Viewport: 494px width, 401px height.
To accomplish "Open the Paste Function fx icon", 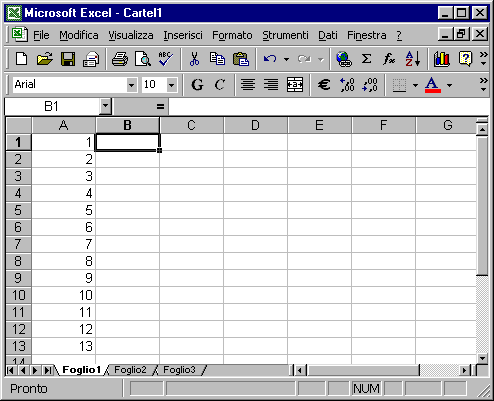I will point(389,59).
